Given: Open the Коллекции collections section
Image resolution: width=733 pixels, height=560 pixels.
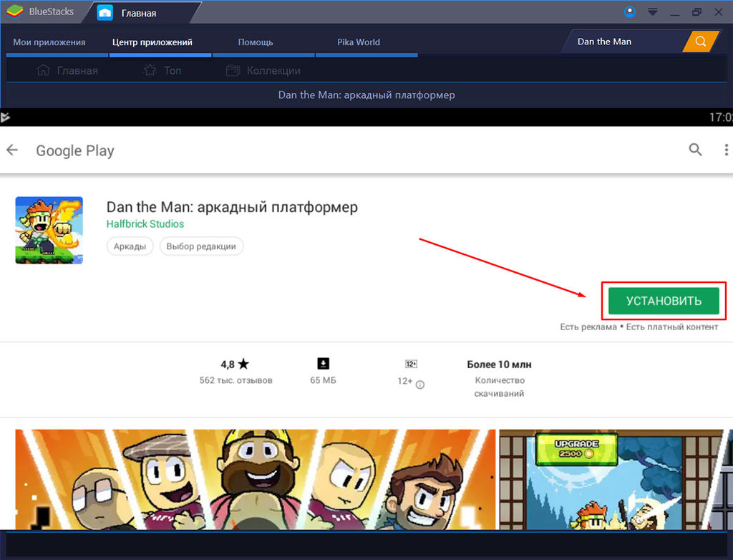Looking at the screenshot, I should (x=263, y=71).
